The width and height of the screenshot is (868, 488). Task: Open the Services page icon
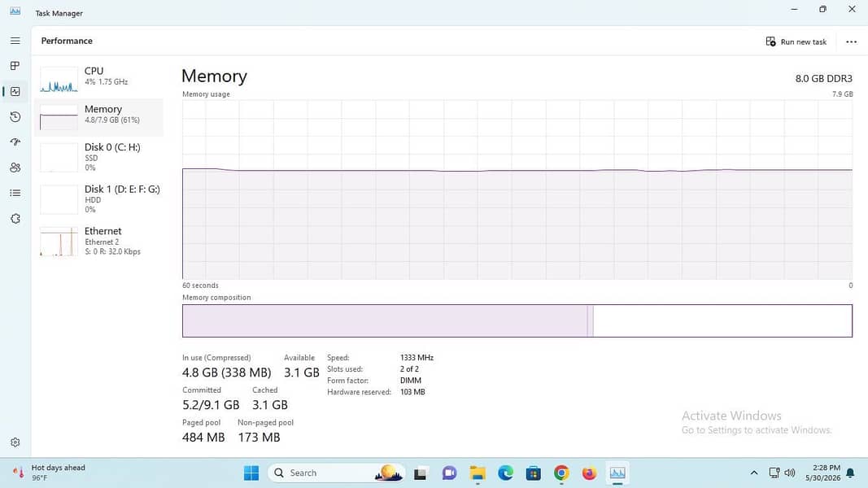pos(15,219)
